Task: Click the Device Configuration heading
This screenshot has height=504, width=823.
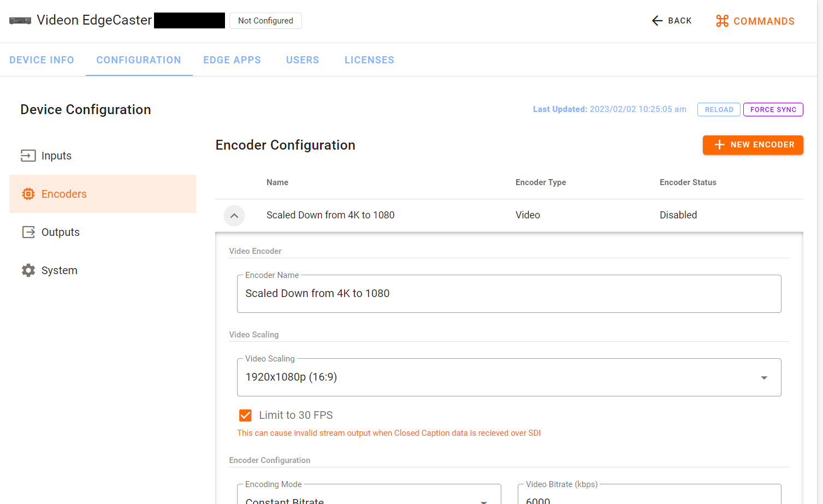Action: tap(86, 110)
